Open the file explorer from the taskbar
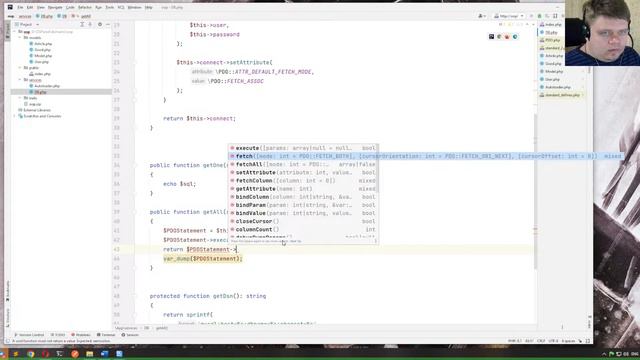640x360 pixels. click(89, 354)
